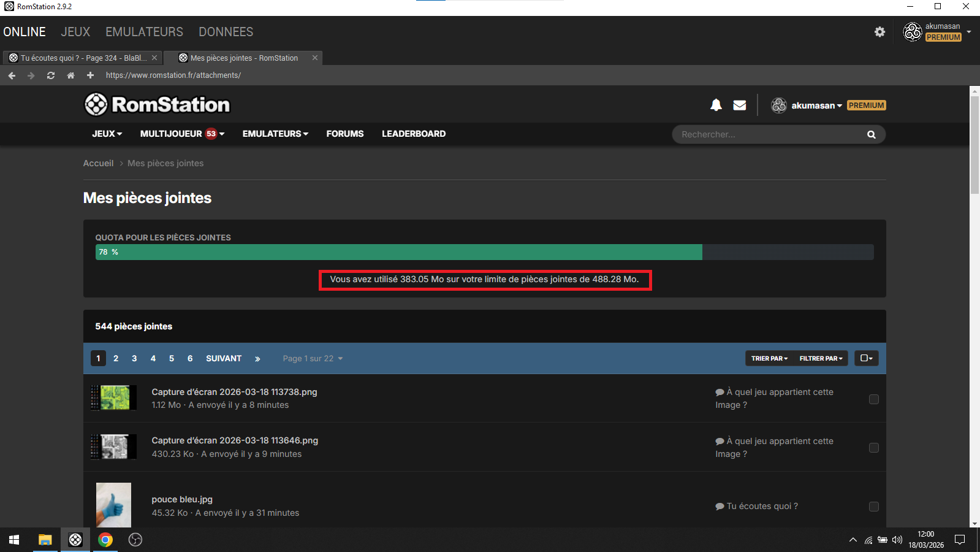Open the FORUMS menu item
Viewport: 980px width, 552px height.
[x=344, y=134]
